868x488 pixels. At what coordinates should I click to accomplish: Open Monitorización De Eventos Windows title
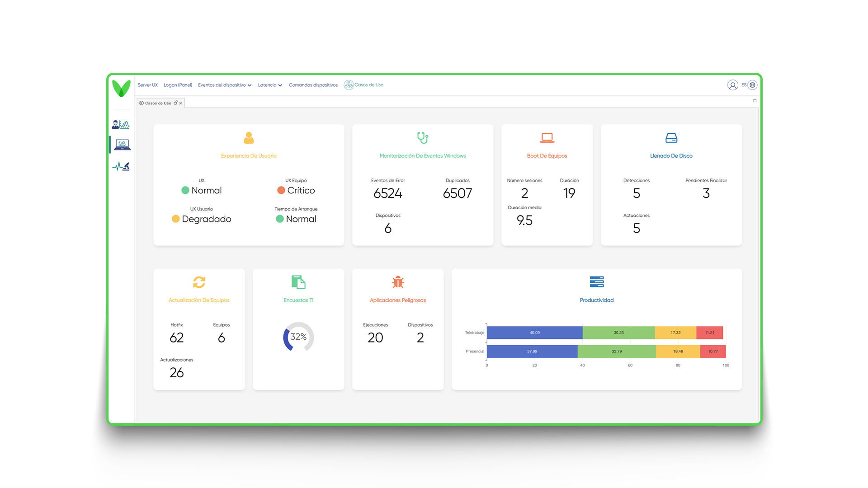pos(423,156)
